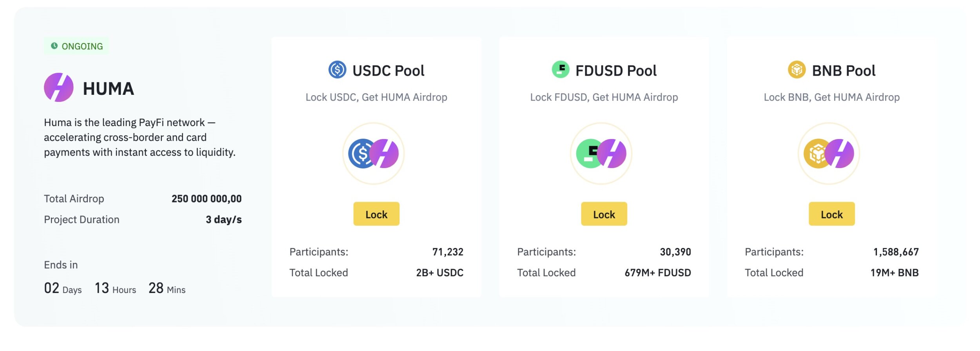Click the HUMA project name heading
Viewport: 980px width, 351px height.
pos(109,89)
